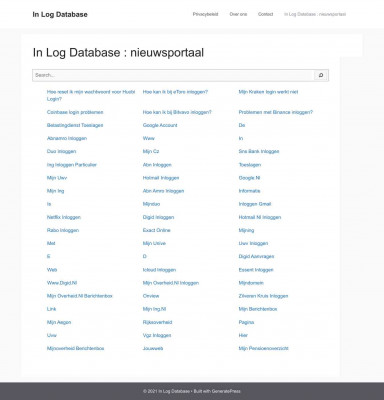Open the 'Icloud Inloggen' link
The image size is (384, 400).
(159, 270)
